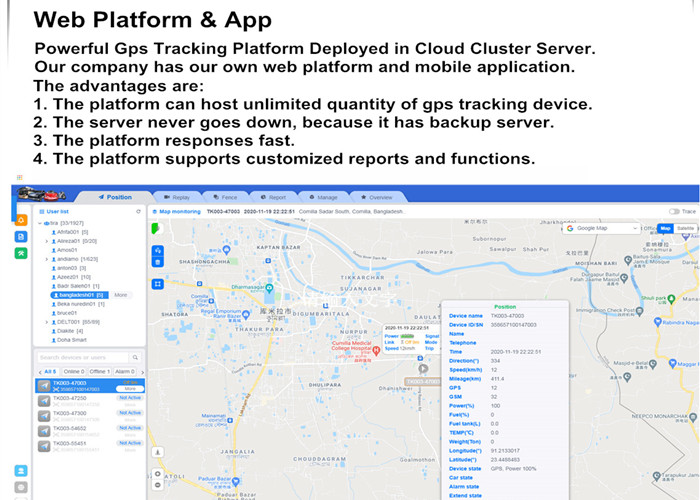Click More next to bangladesh01

120,295
